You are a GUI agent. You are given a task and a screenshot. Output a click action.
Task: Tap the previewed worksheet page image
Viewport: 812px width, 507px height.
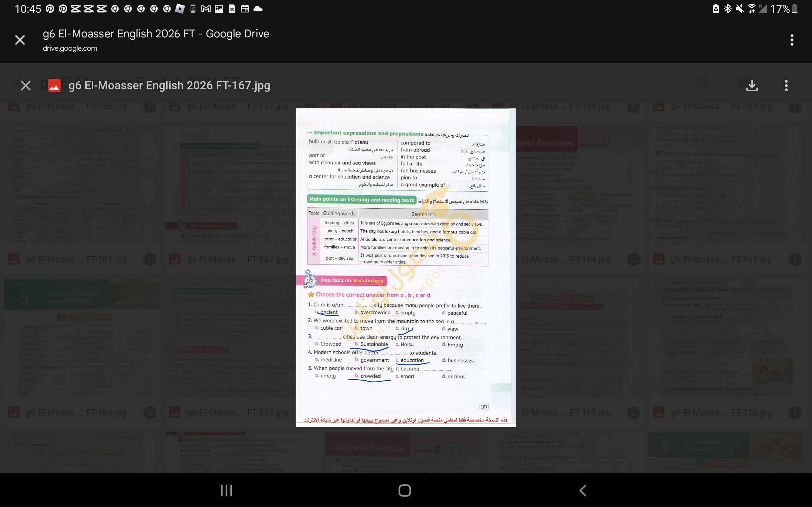pos(406,267)
